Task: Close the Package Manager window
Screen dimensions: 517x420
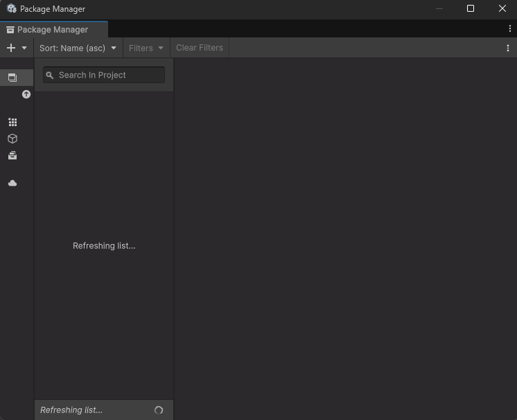Action: pos(502,8)
